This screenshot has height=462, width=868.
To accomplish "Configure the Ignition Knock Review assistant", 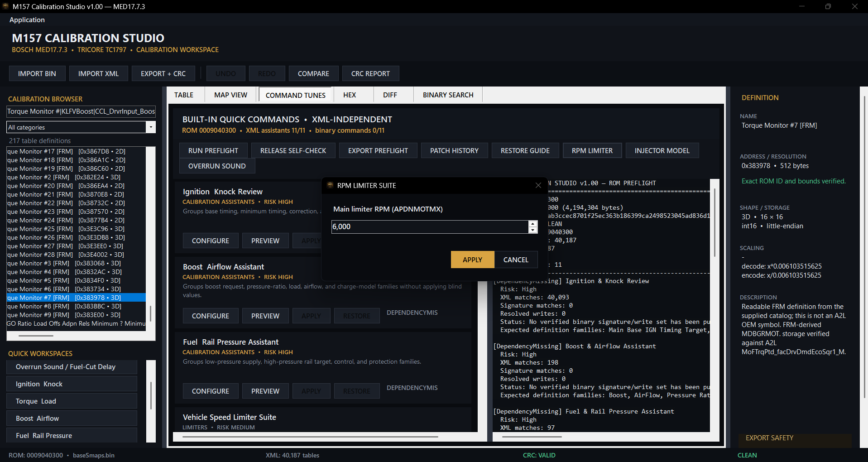I will coord(211,241).
